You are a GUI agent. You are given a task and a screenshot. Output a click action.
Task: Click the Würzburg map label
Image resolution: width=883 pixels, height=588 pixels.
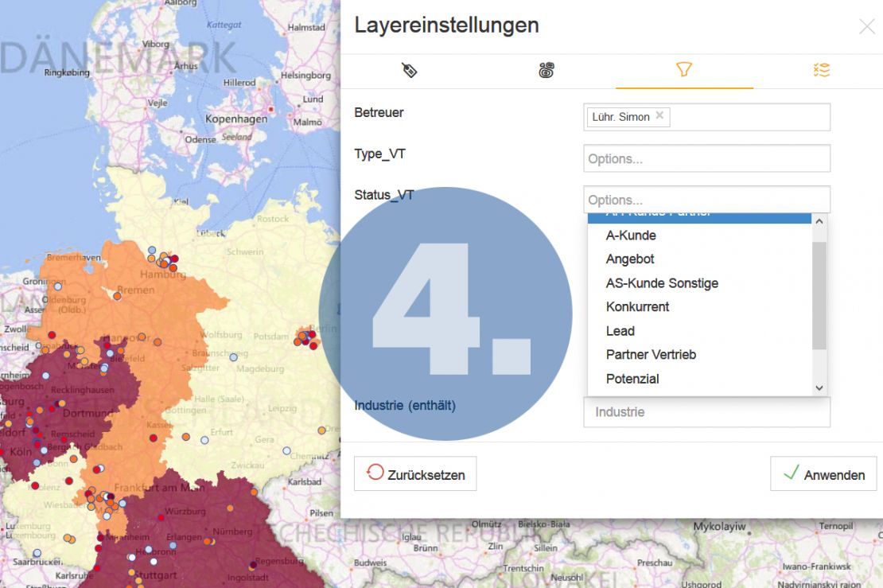point(185,512)
